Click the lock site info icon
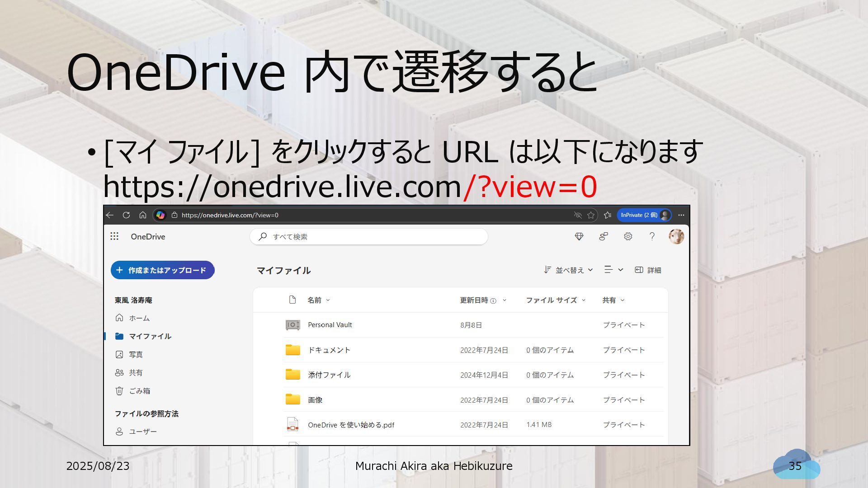This screenshot has height=488, width=868. pos(175,215)
